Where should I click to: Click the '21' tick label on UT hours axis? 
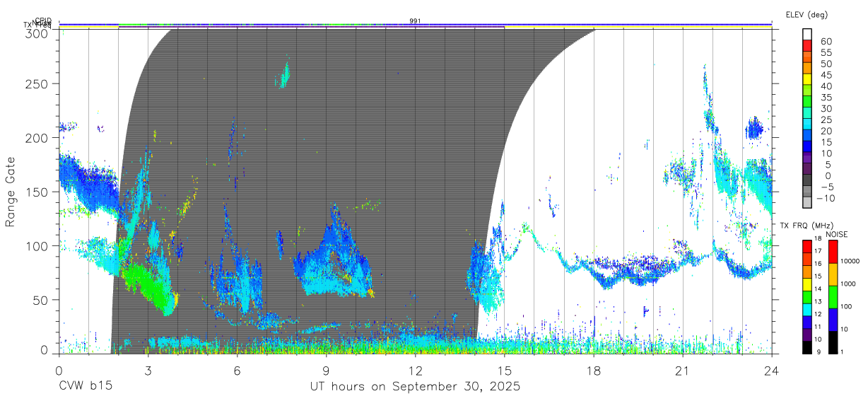(683, 370)
